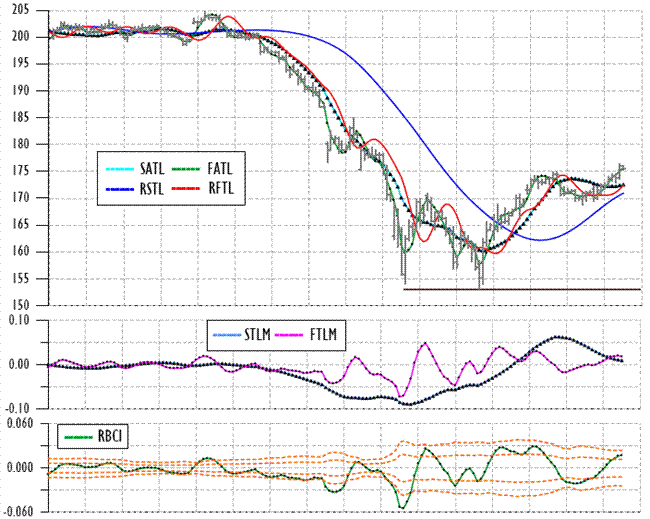
Task: Click the RSTL legend label
Action: [152, 189]
